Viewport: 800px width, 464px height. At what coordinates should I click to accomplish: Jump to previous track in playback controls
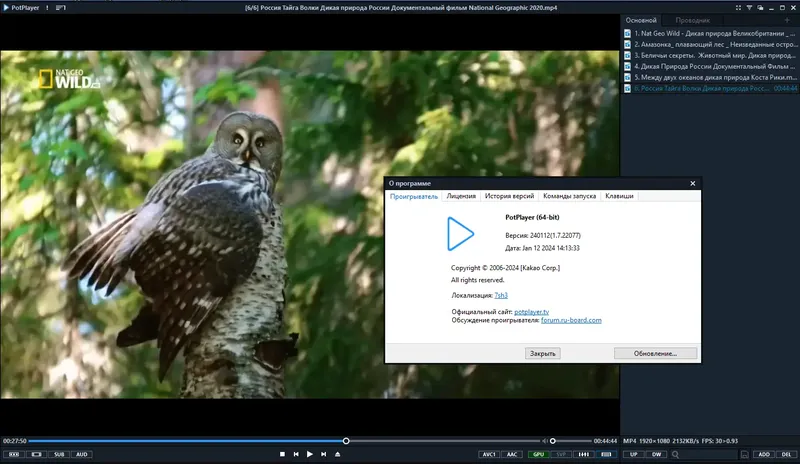[296, 454]
